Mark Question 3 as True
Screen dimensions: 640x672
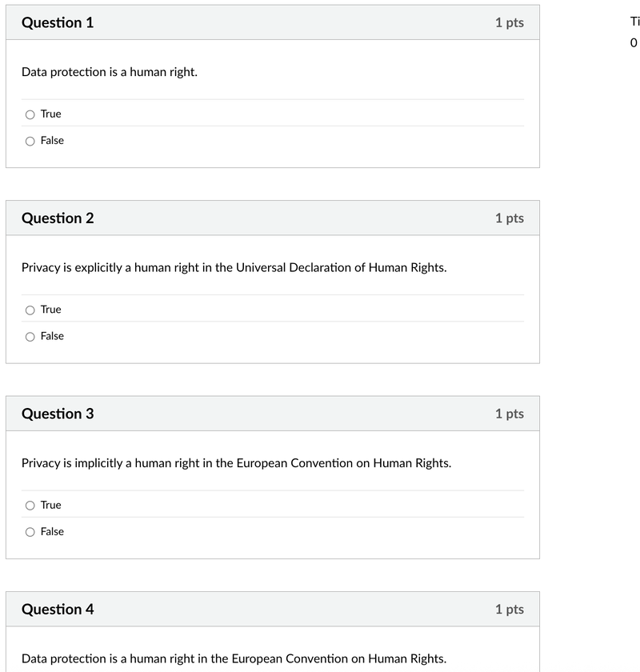pos(30,506)
